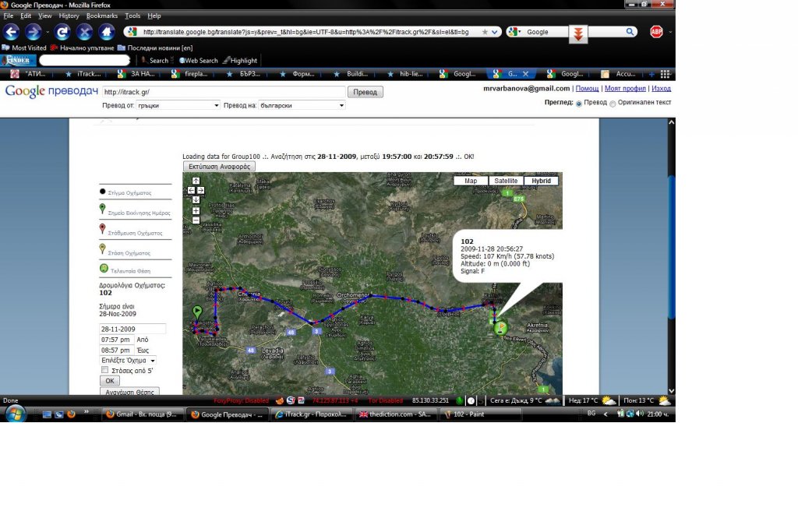Screen dimensions: 798x532
Task: Click the 'Изход' sign-out link
Action: pos(661,89)
